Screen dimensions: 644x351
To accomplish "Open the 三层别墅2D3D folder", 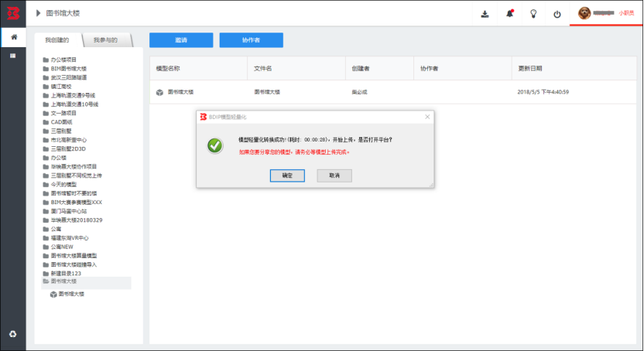I will [x=68, y=149].
